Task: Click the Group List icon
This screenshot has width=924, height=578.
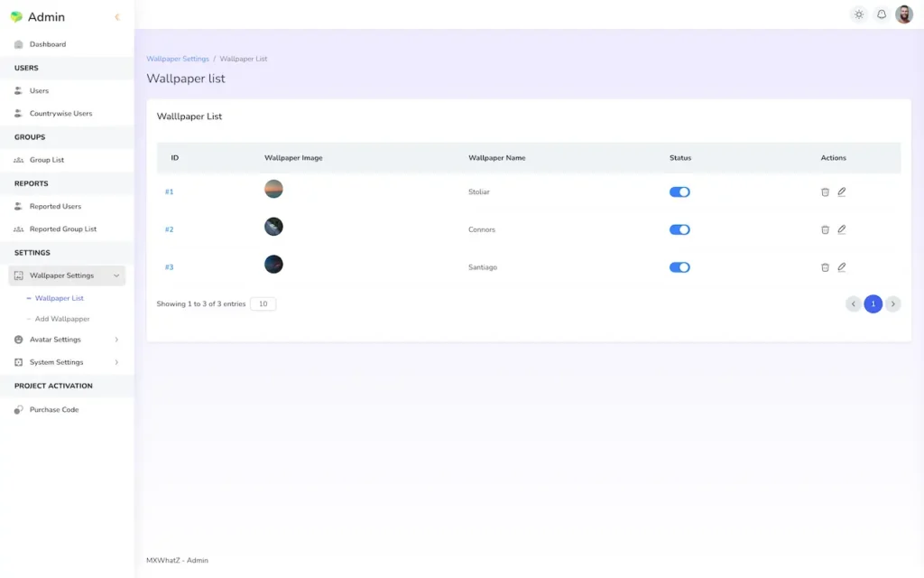Action: (18, 160)
